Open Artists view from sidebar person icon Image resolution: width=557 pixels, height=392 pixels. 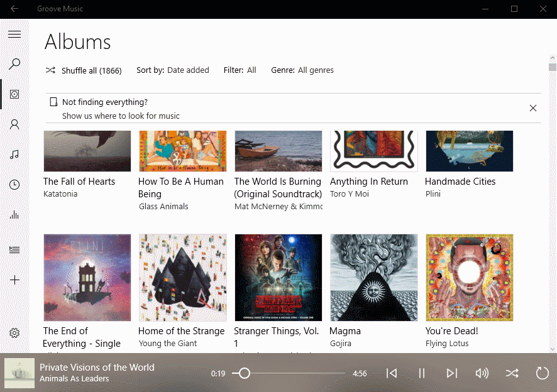14,124
